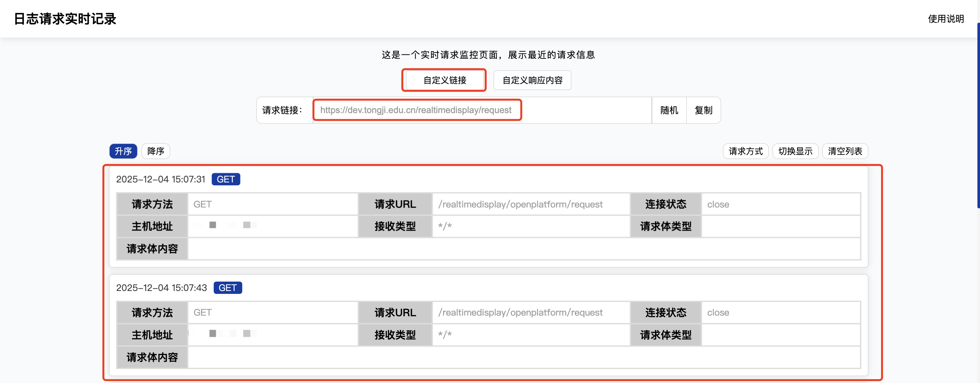Click the page vertical scrollbar
Image resolution: width=980 pixels, height=383 pixels.
(x=978, y=114)
